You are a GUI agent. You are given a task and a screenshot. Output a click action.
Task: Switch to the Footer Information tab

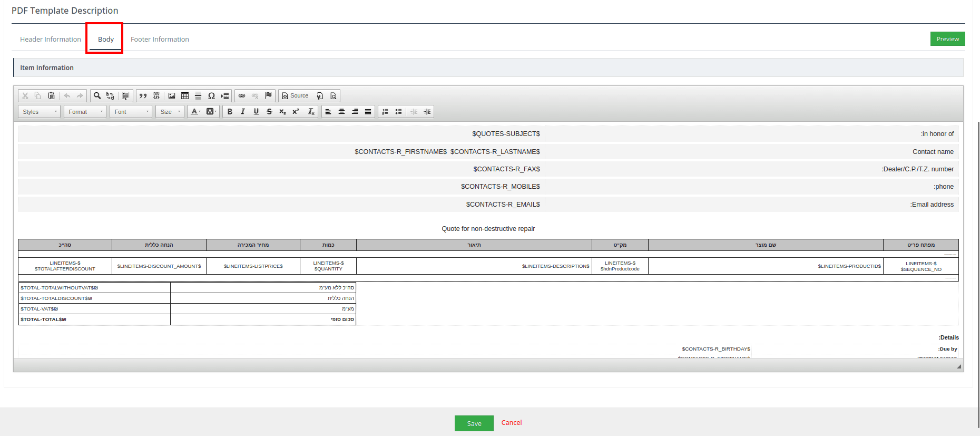point(160,39)
